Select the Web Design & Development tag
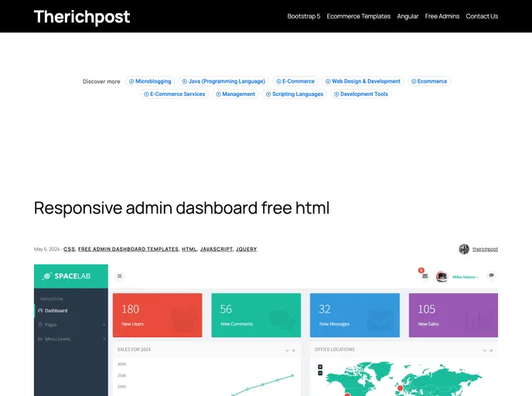The image size is (532, 396). [x=363, y=81]
